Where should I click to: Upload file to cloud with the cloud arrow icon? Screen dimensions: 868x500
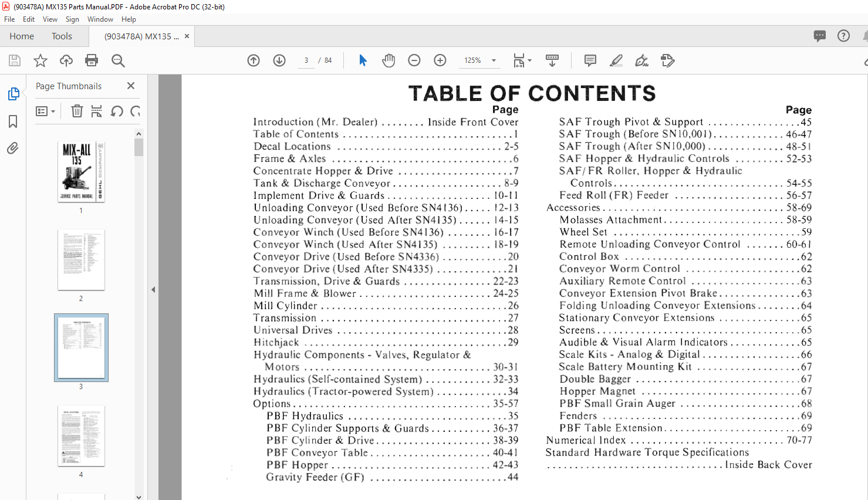[66, 60]
